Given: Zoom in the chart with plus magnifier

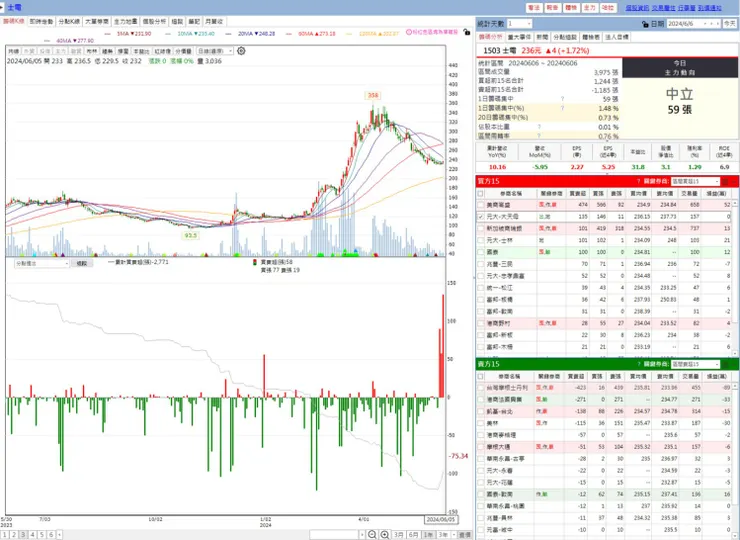Looking at the screenshot, I should pyautogui.click(x=385, y=535).
